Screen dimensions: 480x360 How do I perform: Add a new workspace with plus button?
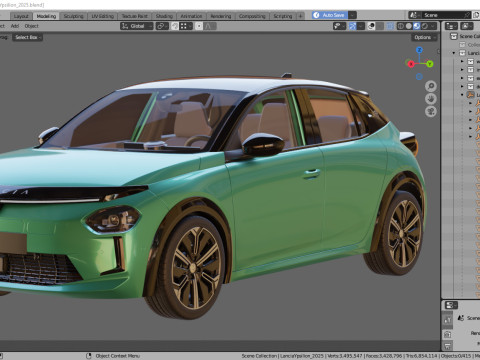300,16
